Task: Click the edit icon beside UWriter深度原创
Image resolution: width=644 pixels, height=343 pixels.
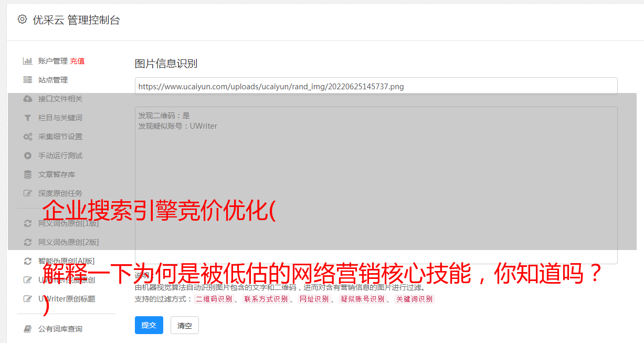Action: click(28, 280)
